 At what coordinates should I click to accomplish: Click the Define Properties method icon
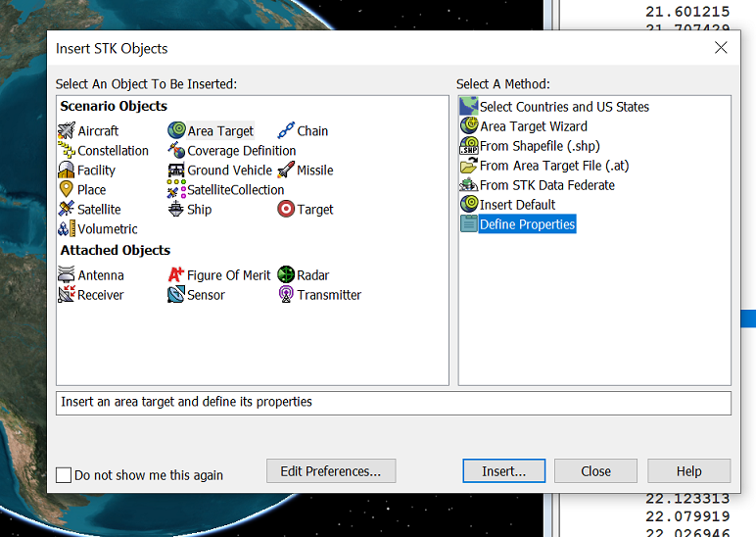tap(469, 223)
